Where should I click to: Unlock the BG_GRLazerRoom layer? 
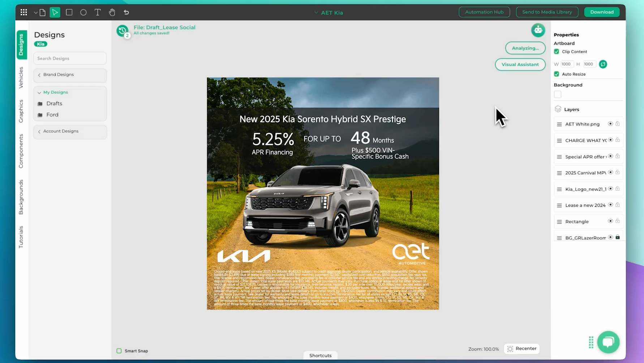(x=618, y=237)
